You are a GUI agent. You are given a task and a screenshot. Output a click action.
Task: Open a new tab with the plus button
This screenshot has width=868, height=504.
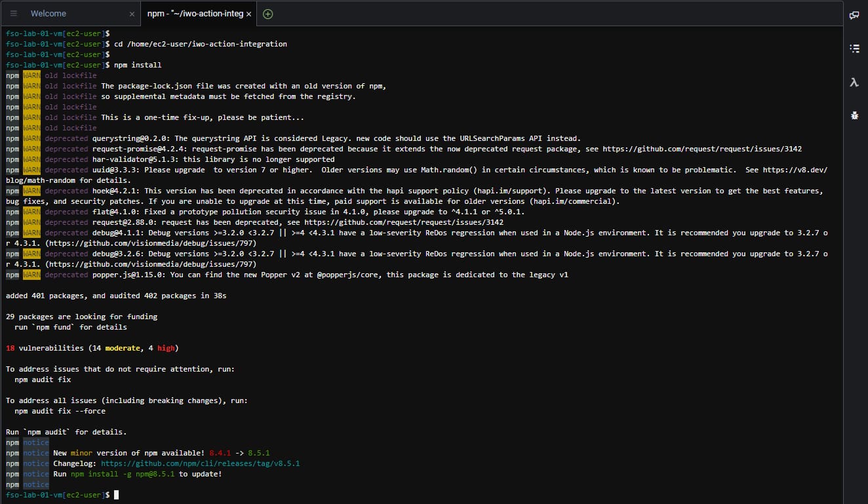(267, 14)
